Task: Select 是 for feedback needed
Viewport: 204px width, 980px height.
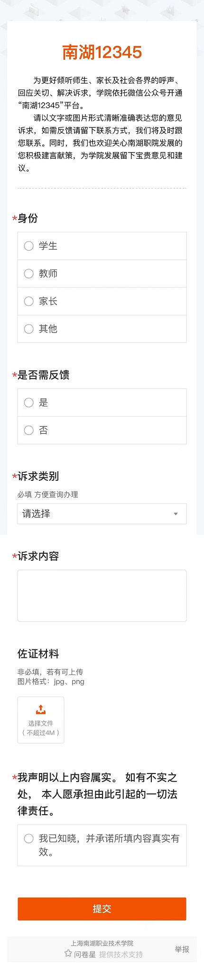Action: coord(102,403)
